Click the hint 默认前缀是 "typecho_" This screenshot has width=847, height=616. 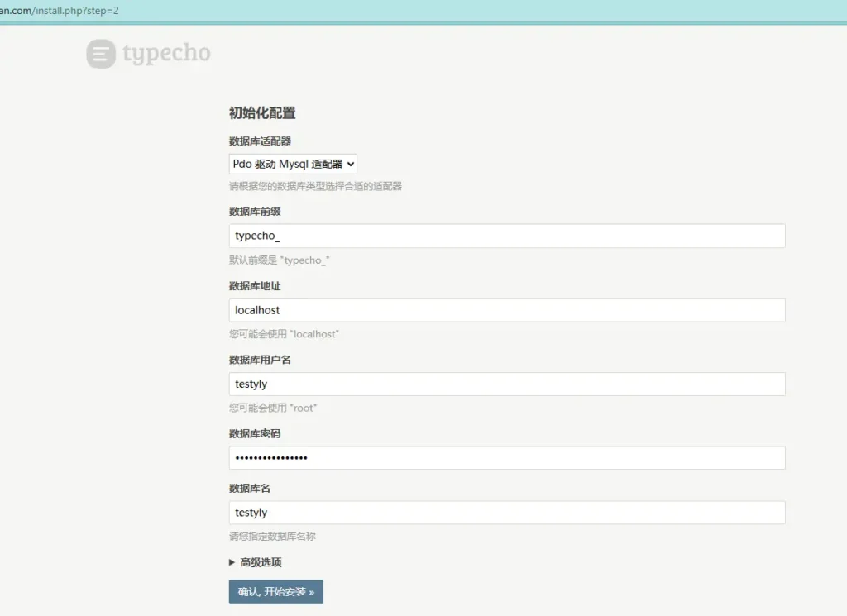point(280,260)
